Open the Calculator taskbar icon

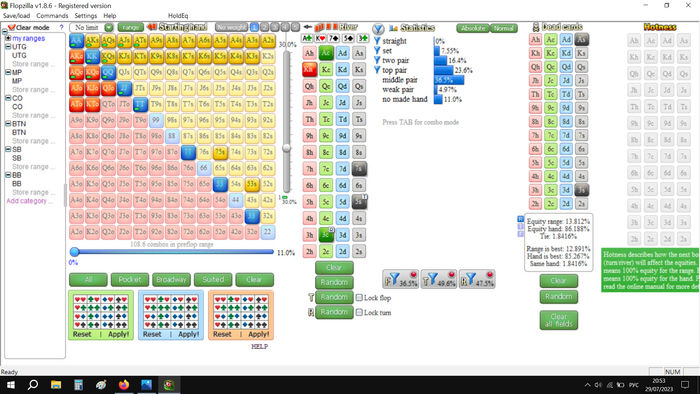(x=79, y=385)
